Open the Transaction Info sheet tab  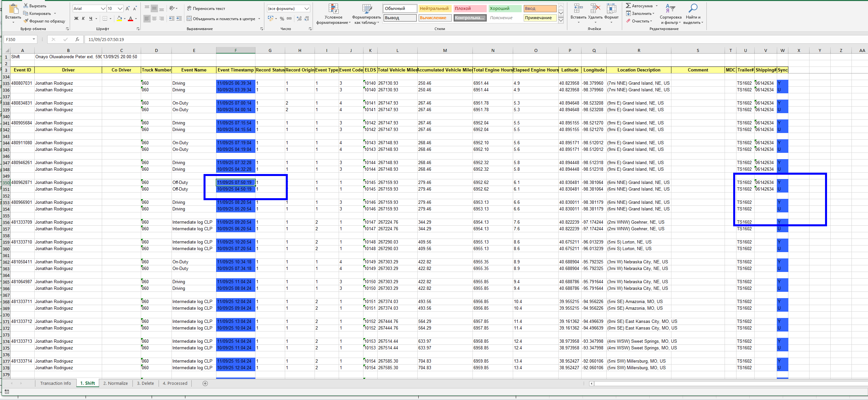pyautogui.click(x=56, y=383)
